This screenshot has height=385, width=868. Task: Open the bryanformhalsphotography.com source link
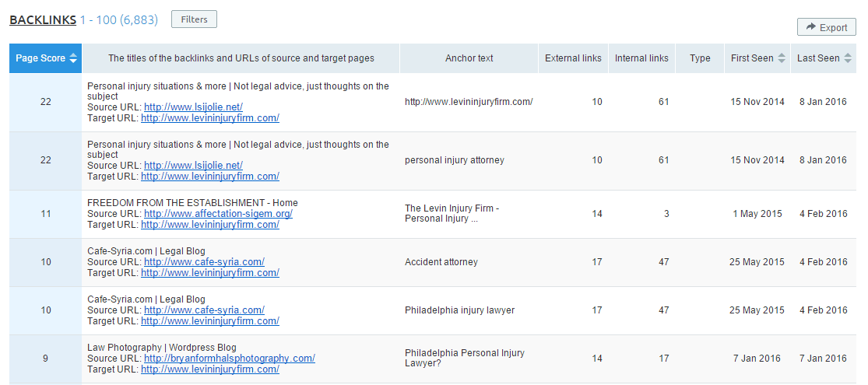pyautogui.click(x=229, y=359)
